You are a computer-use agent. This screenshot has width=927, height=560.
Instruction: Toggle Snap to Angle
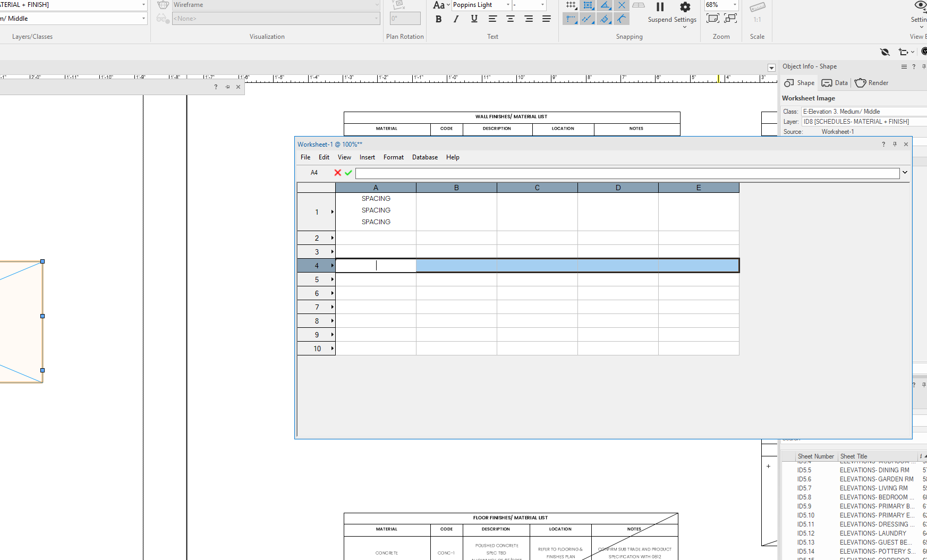[x=605, y=5]
